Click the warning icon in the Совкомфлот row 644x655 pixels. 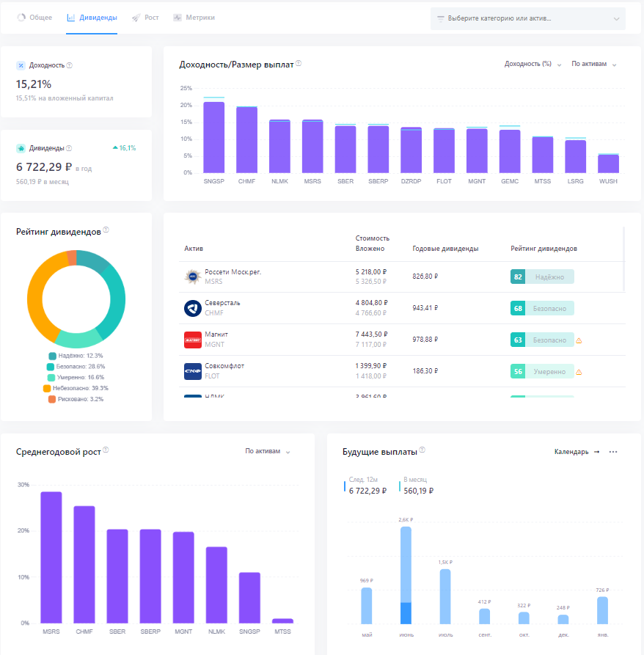click(x=579, y=372)
